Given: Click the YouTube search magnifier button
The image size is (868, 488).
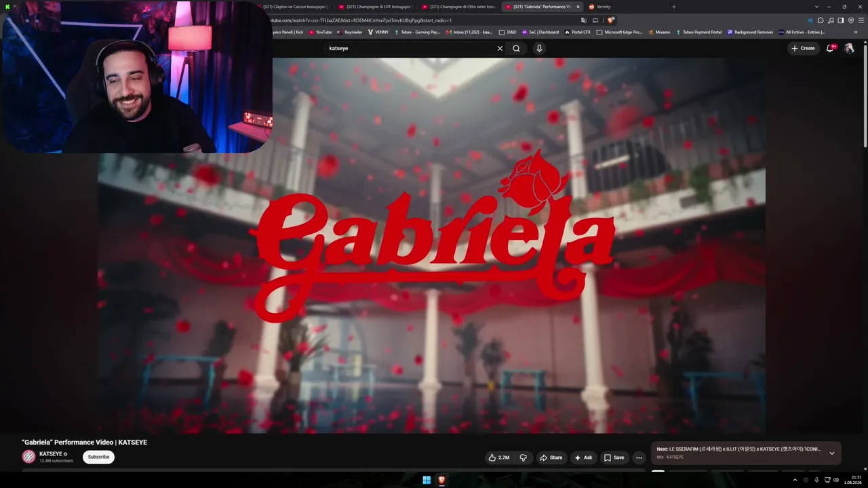Looking at the screenshot, I should 516,48.
